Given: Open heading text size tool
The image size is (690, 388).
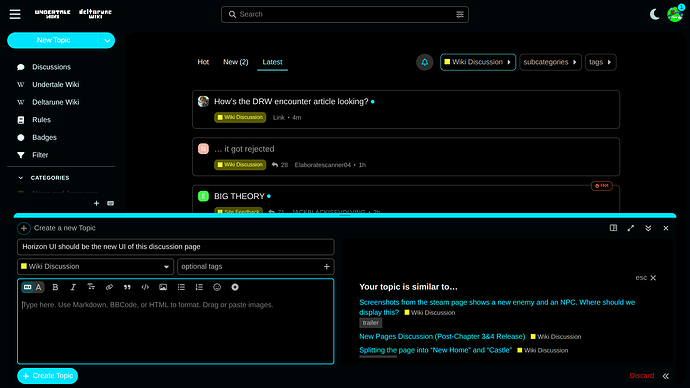Looking at the screenshot, I should 91,287.
